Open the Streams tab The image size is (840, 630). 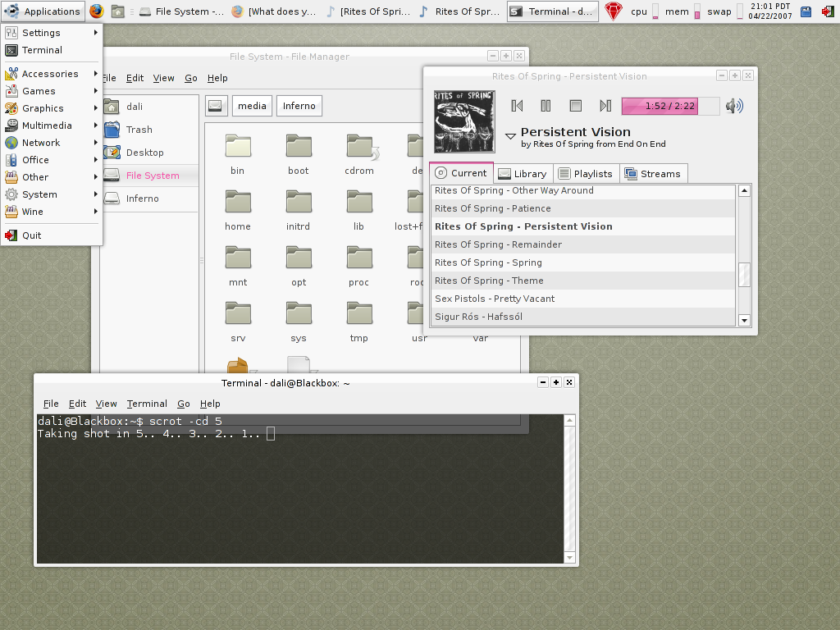click(x=652, y=174)
